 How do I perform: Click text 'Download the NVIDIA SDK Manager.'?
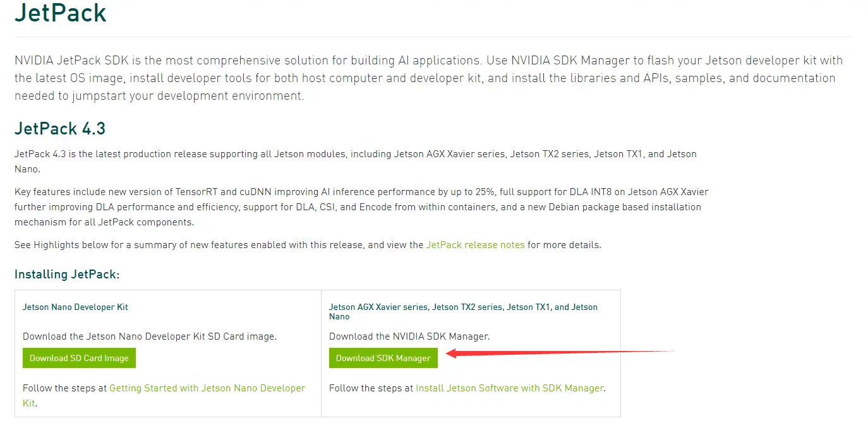409,336
